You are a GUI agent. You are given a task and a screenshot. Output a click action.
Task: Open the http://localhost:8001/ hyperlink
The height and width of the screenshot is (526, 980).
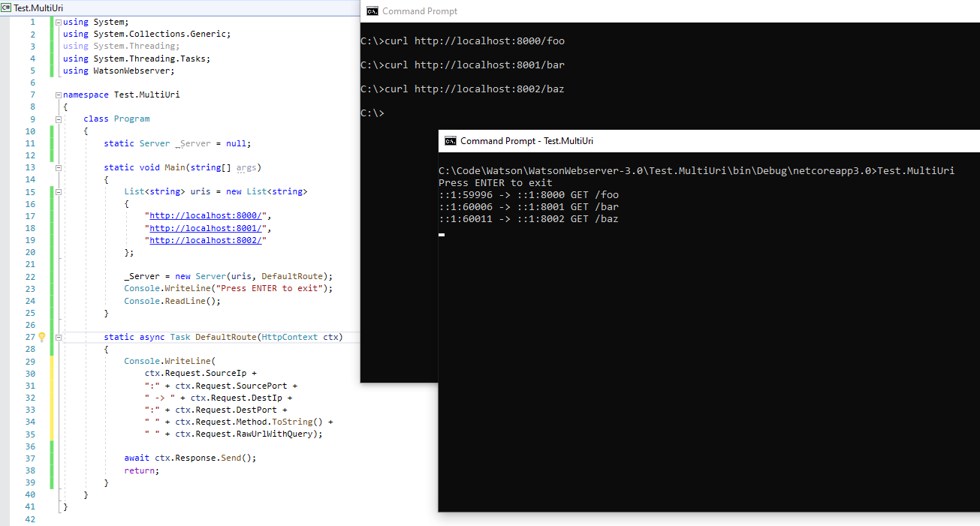[206, 228]
